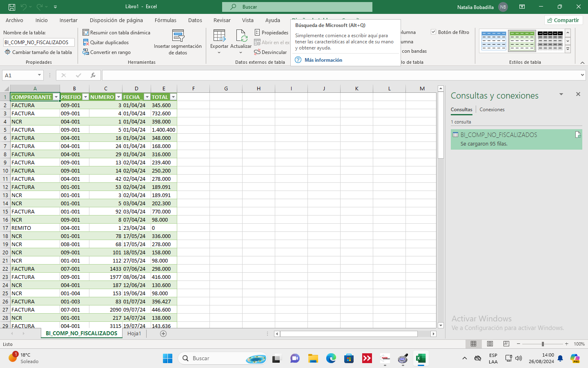Screen dimensions: 588x368
Task: Add a new sheet with plus button
Action: (x=163, y=334)
